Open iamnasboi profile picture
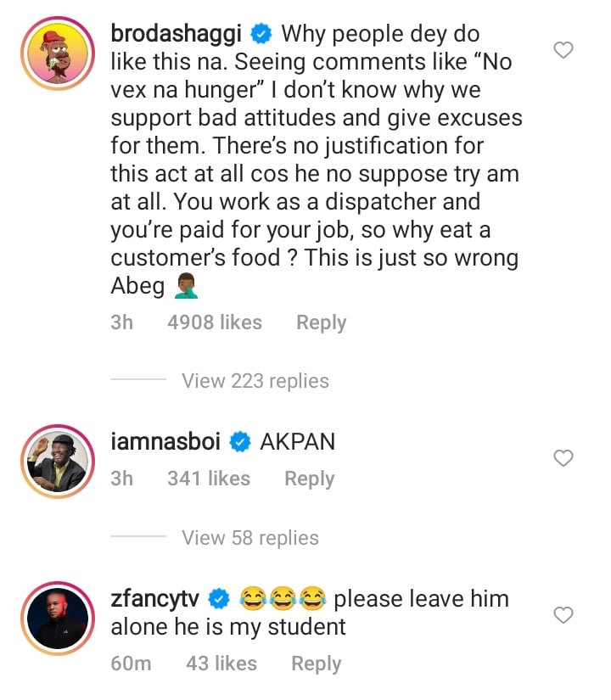This screenshot has height=700, width=611. pos(58,462)
